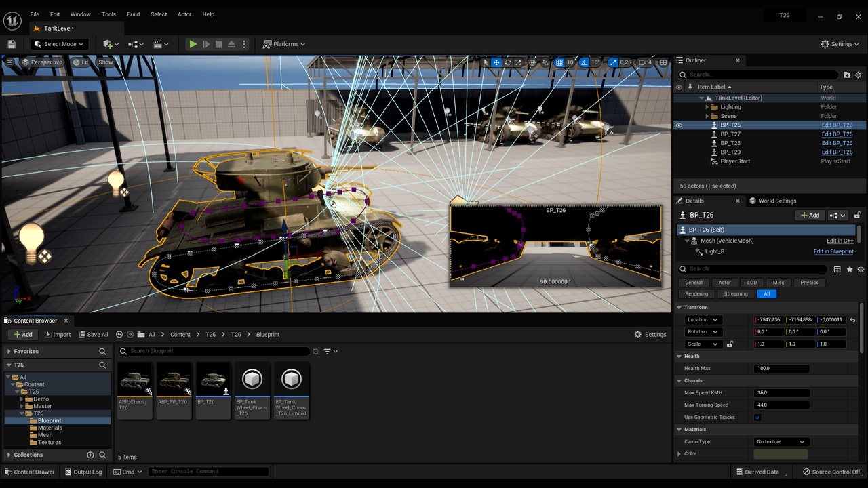Viewport: 868px width, 488px height.
Task: Open the Camo Type dropdown
Action: [x=781, y=442]
